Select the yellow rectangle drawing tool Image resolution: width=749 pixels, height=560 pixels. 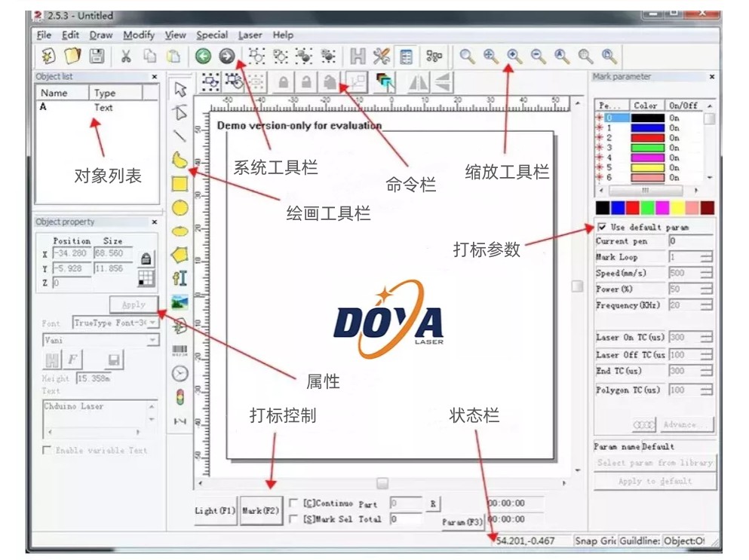[x=180, y=183]
